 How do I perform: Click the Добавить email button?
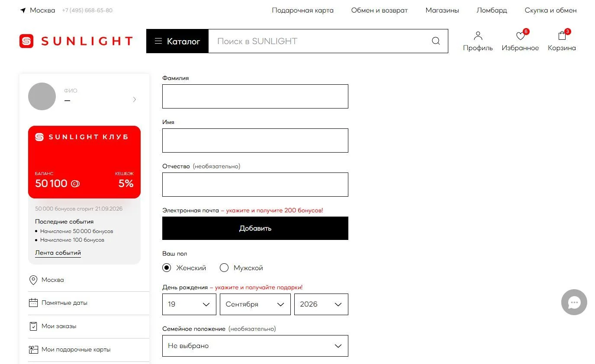(255, 228)
